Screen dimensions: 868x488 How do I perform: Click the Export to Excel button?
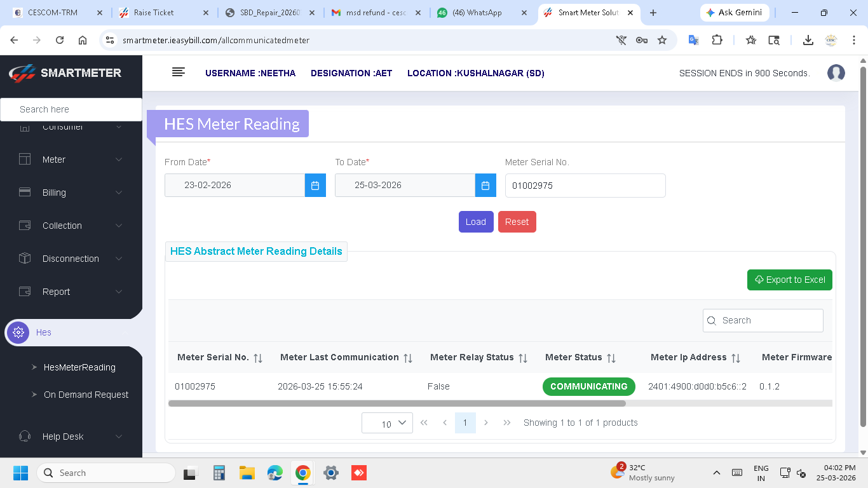789,280
